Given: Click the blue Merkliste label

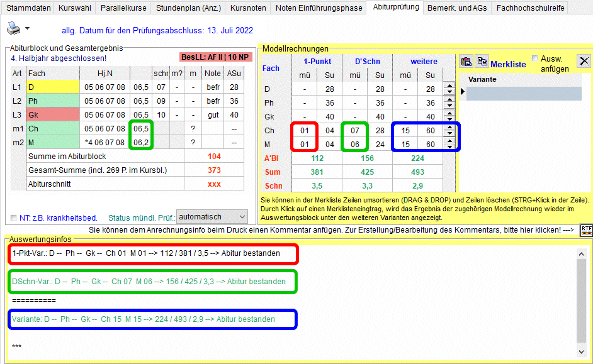Looking at the screenshot, I should click(508, 64).
